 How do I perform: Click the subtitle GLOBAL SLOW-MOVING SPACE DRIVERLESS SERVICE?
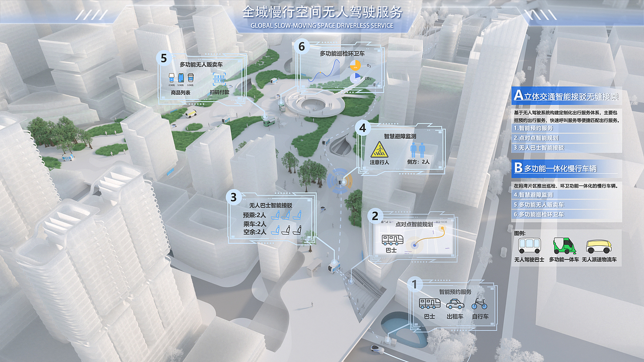tap(322, 25)
